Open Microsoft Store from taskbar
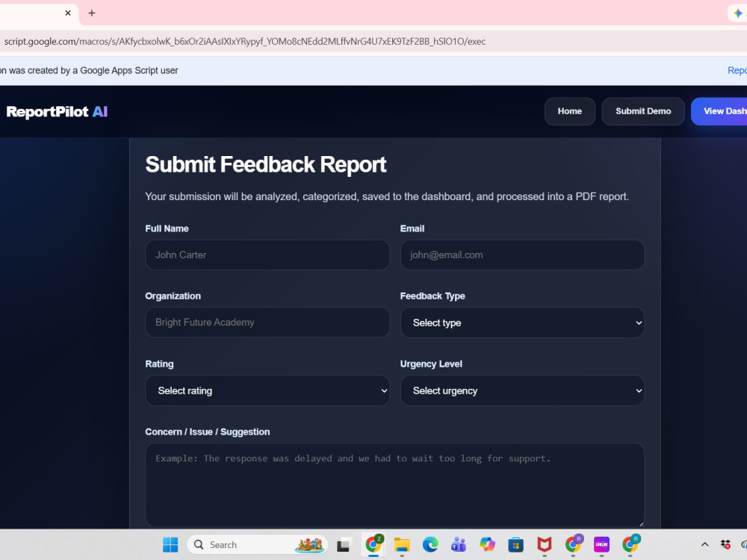 pos(515,544)
